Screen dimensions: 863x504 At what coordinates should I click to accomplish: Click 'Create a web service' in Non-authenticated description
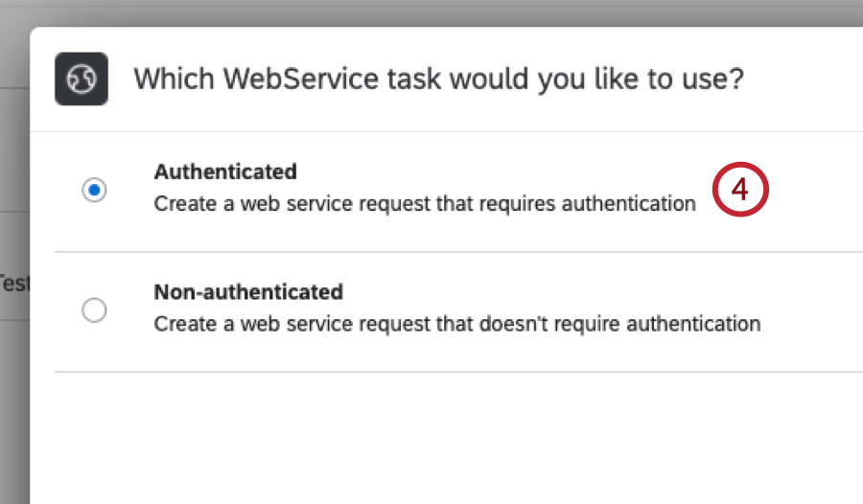click(240, 324)
